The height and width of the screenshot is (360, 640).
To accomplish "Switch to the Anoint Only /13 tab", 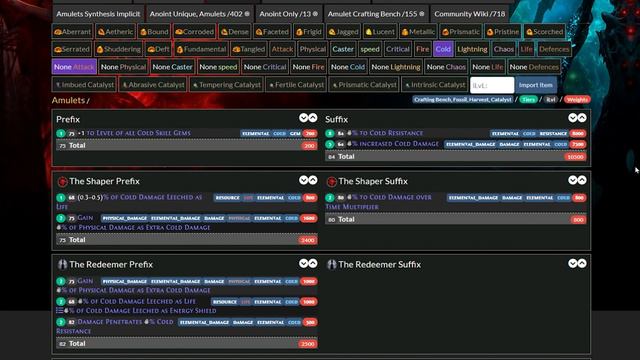I will [x=289, y=14].
